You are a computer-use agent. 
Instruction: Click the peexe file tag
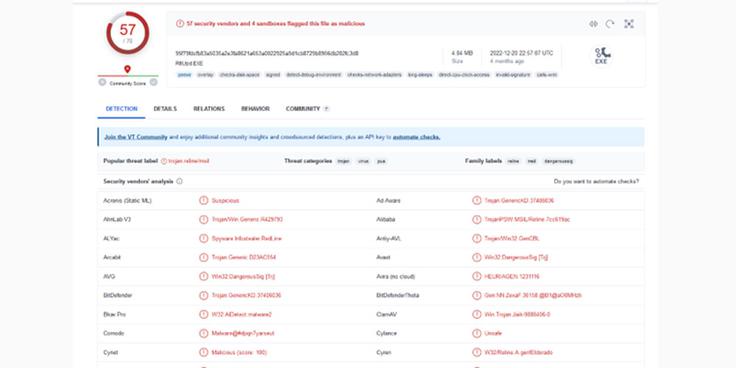[184, 75]
